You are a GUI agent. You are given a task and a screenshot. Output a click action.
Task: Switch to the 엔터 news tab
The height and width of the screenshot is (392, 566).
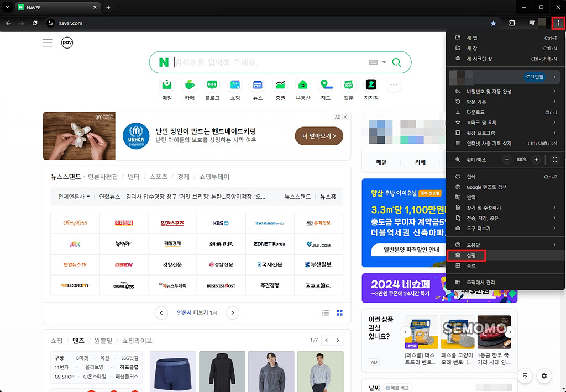(x=134, y=177)
